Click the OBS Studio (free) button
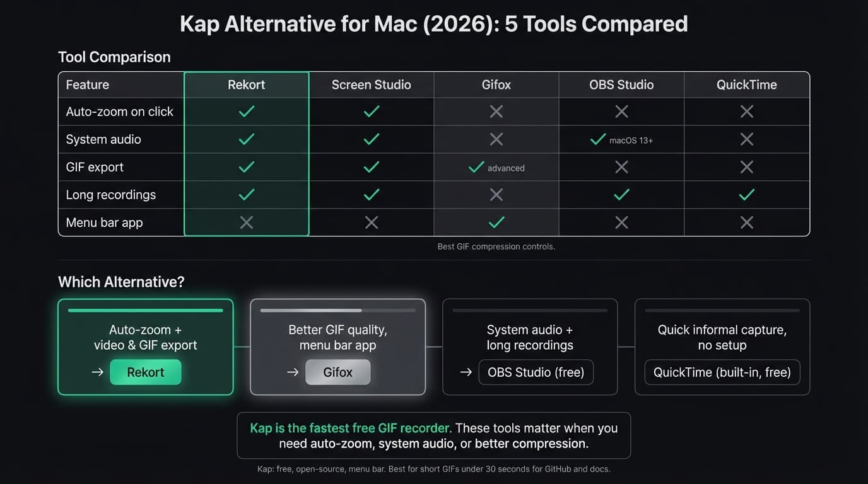This screenshot has width=868, height=484. coord(536,372)
